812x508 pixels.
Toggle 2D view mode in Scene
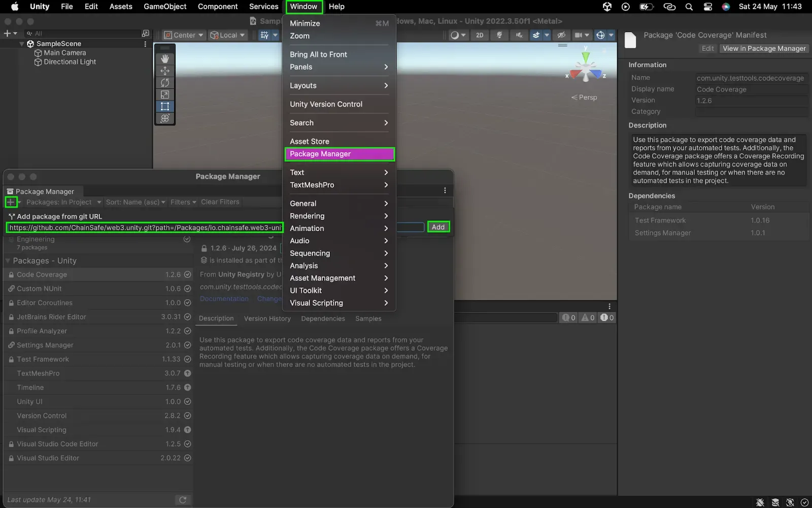(480, 35)
